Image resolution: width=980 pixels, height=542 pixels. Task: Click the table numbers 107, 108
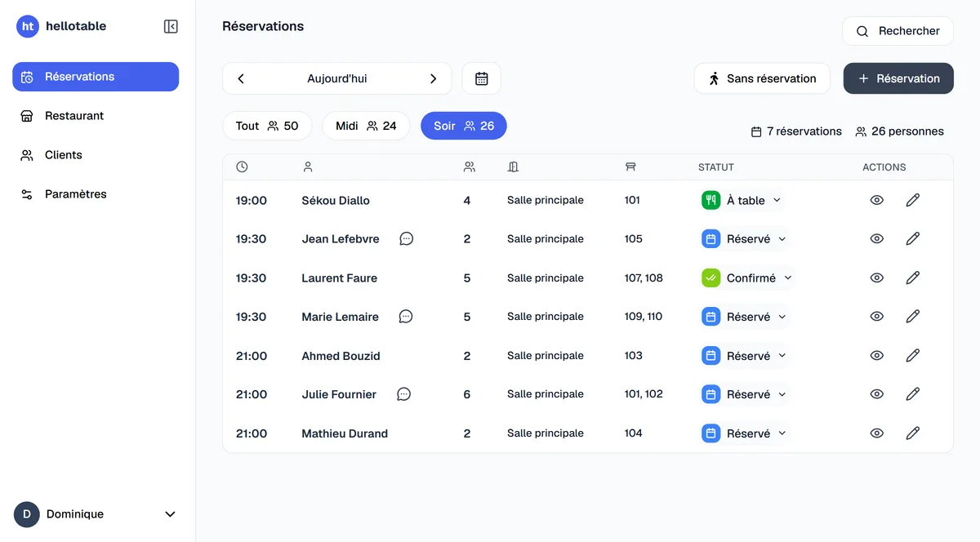click(644, 278)
